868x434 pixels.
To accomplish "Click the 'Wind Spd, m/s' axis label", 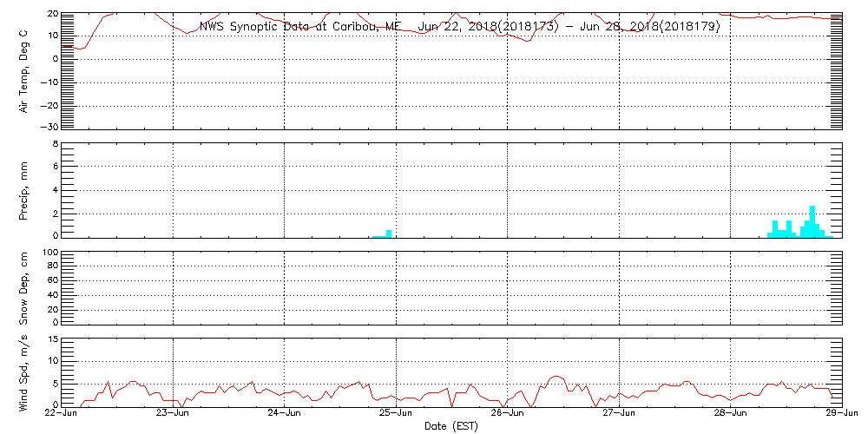I will pyautogui.click(x=24, y=372).
